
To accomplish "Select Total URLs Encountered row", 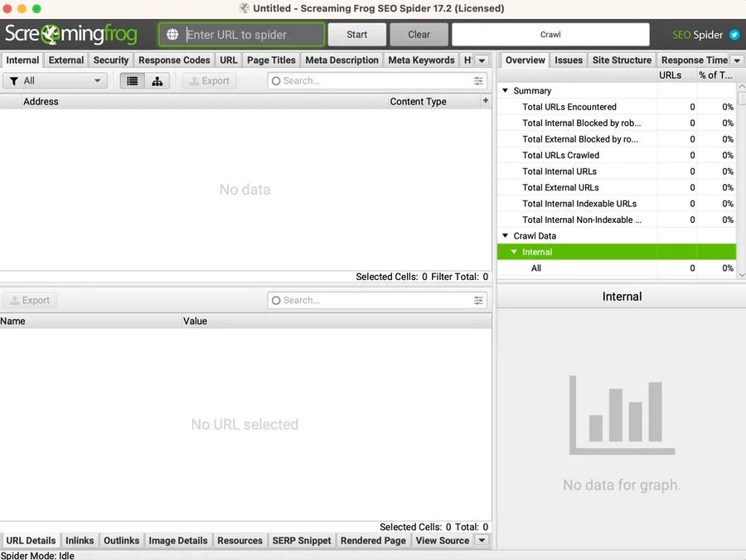I will pos(617,107).
